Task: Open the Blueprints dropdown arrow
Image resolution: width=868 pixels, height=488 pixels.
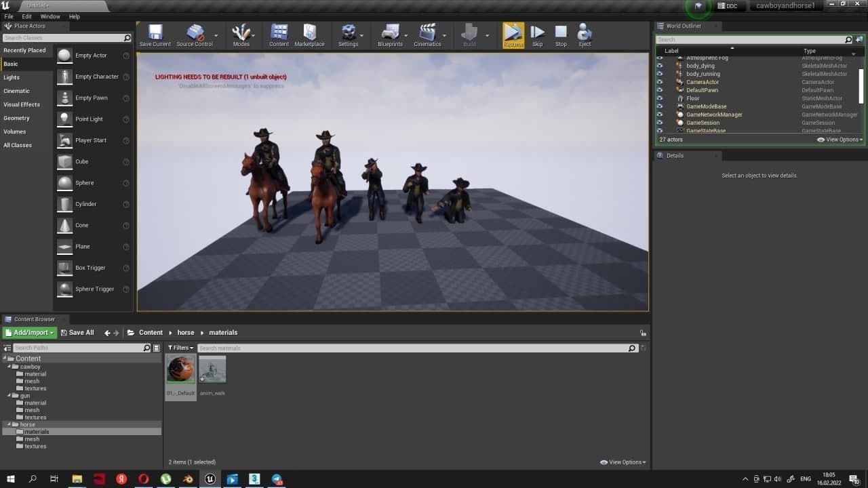Action: (x=407, y=35)
